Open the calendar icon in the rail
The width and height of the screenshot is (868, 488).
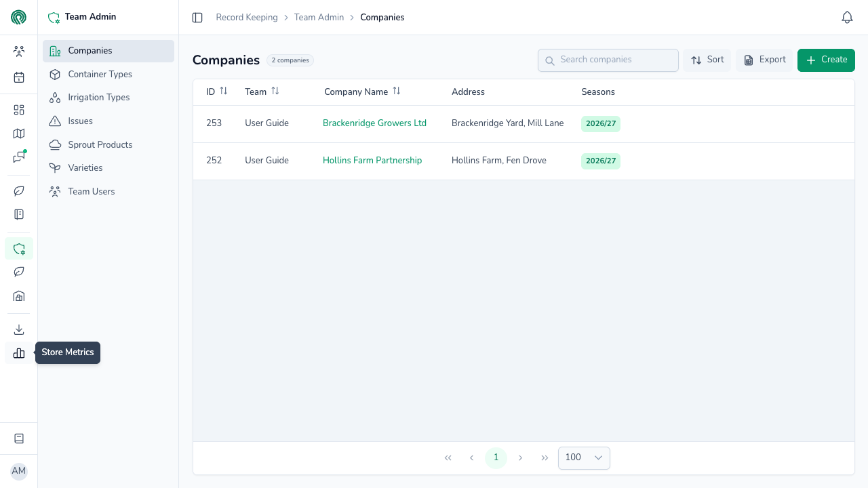19,77
